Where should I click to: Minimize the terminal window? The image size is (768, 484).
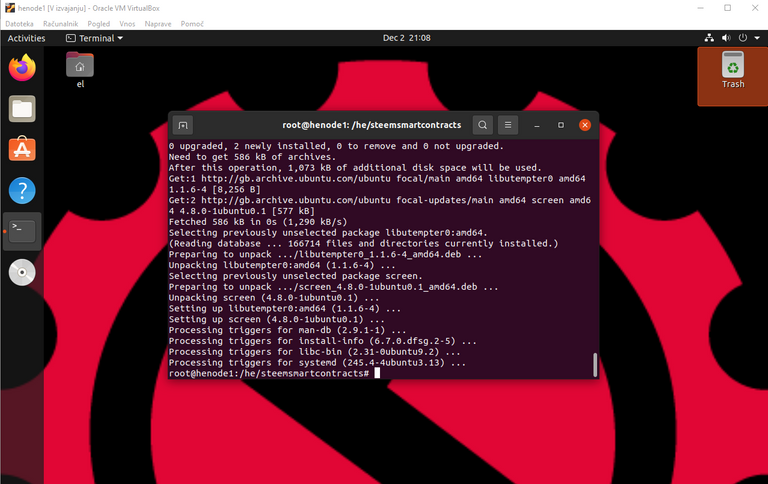[x=537, y=125]
